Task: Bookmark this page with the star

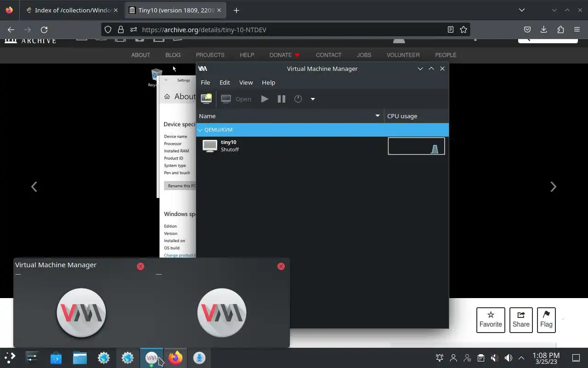Action: 464,29
